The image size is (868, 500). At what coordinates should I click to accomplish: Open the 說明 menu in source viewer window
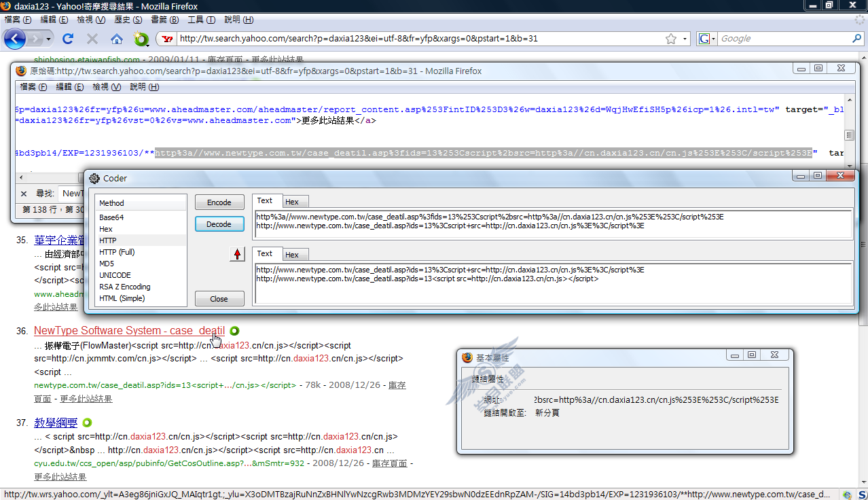click(144, 87)
